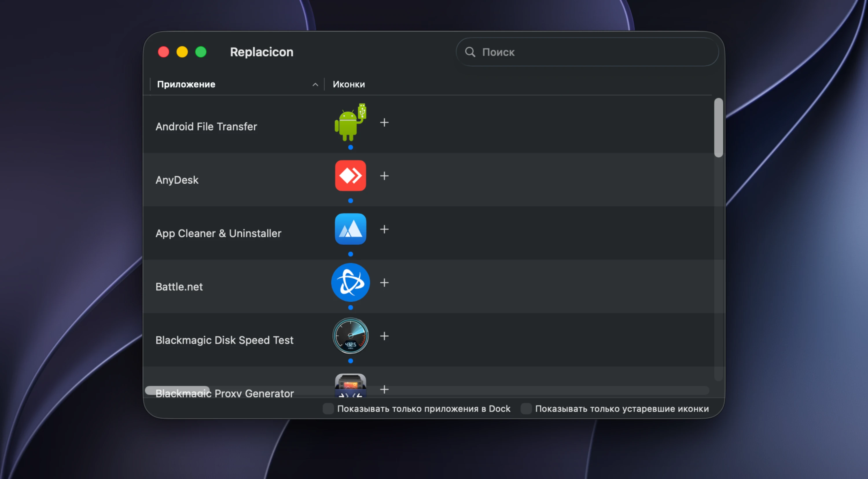Click blue indicator dot under Disk Speed Test icon
868x479 pixels.
350,361
